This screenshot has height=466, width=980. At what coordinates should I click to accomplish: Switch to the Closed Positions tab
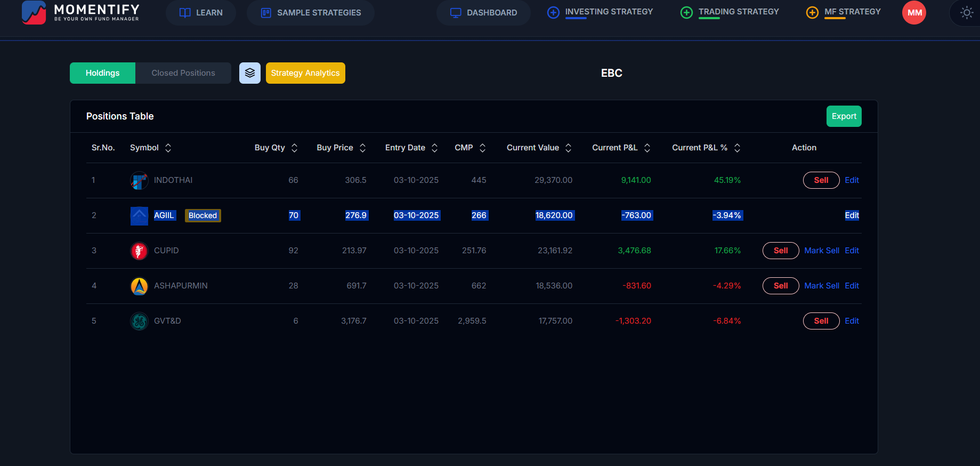[x=183, y=73]
